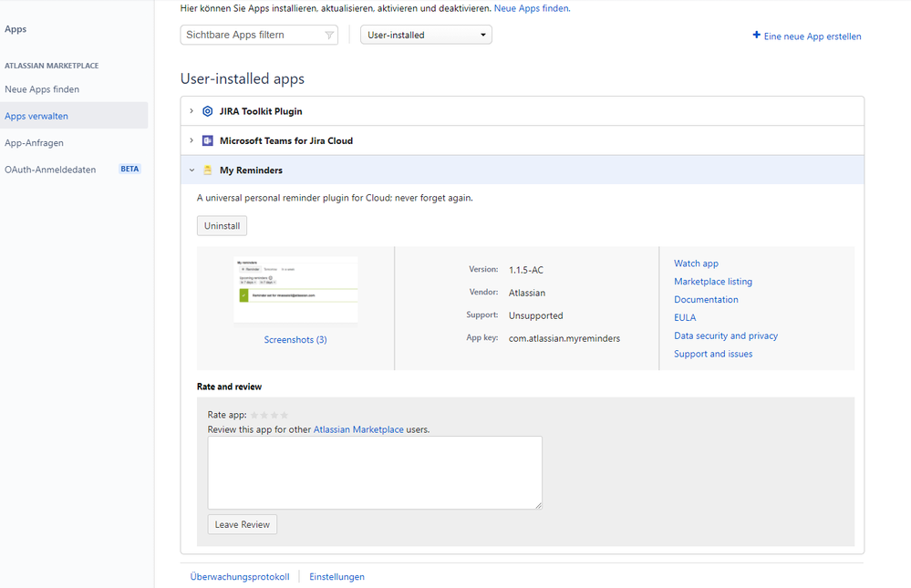This screenshot has width=911, height=588.
Task: Collapse the My Reminders row
Action: pos(192,170)
